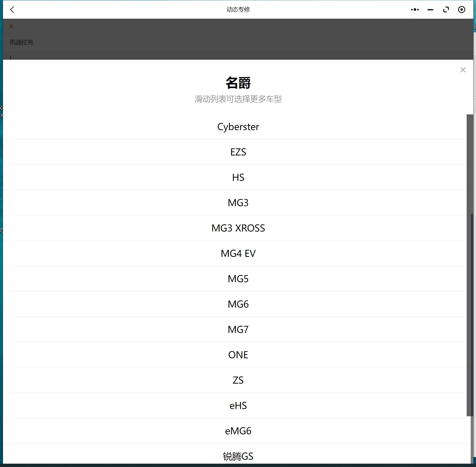Viewport: 476px width, 467px height.
Task: Select the ZS model
Action: 238,380
